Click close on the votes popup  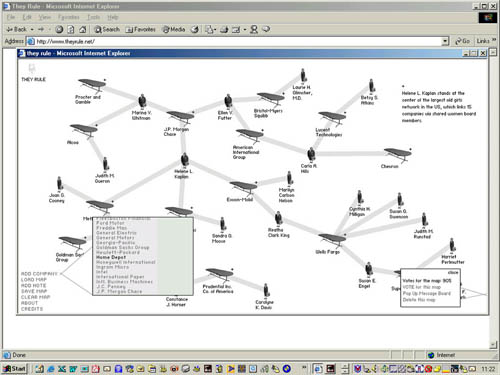453,272
